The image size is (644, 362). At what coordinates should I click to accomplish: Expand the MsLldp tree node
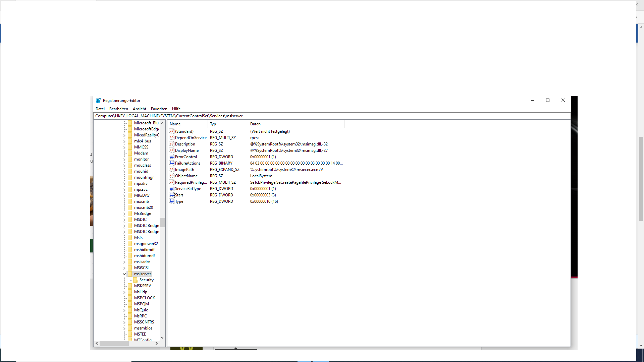point(124,292)
